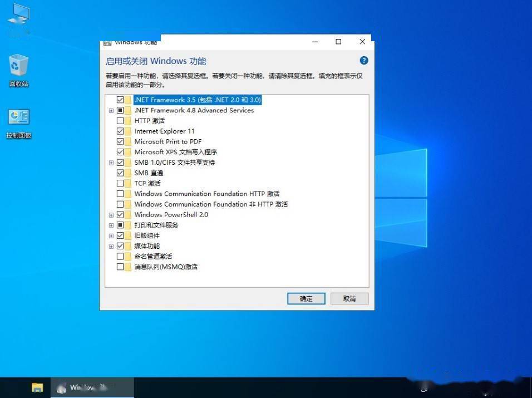Expand the Windows PowerShell 2.0 node
This screenshot has height=398, width=532.
click(x=111, y=214)
